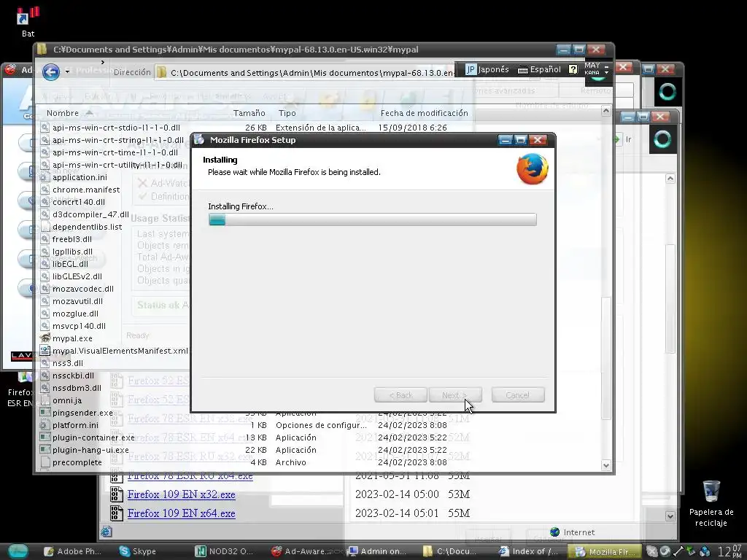
Task: Click the Firefox 109 EN x32.exe binary icon
Action: [x=117, y=494]
